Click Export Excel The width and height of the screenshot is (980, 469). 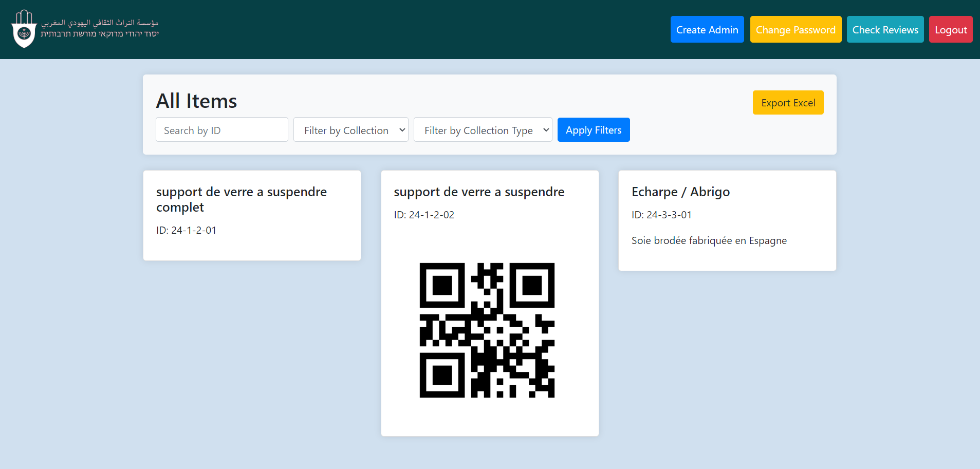point(787,102)
